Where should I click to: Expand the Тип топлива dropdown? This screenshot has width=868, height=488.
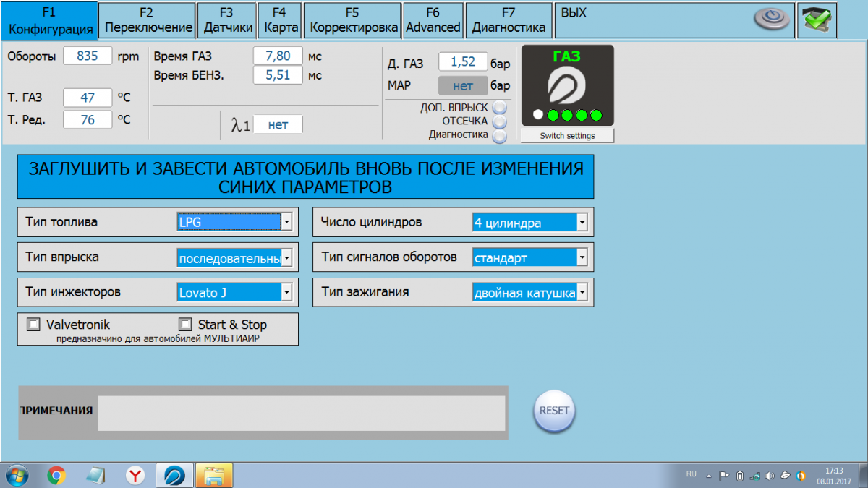[x=286, y=222]
